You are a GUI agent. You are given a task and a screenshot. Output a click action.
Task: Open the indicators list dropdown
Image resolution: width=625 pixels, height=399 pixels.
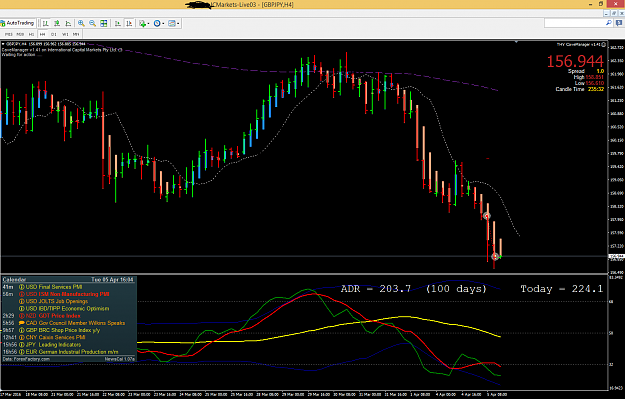click(x=144, y=24)
